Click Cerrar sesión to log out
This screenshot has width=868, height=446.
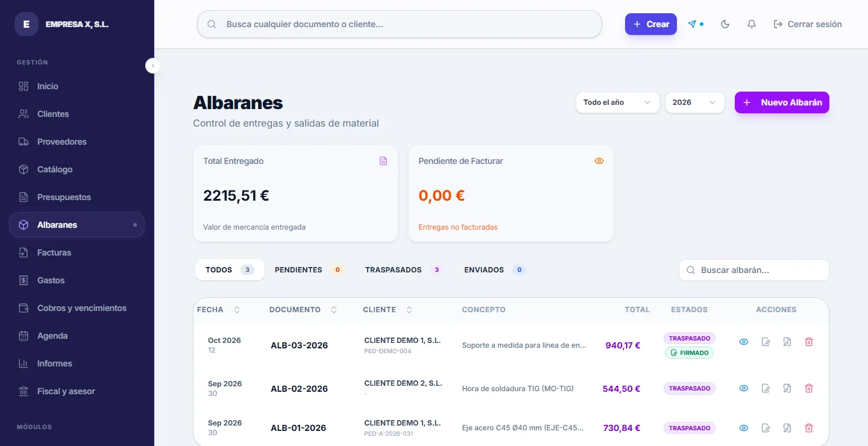pos(808,24)
